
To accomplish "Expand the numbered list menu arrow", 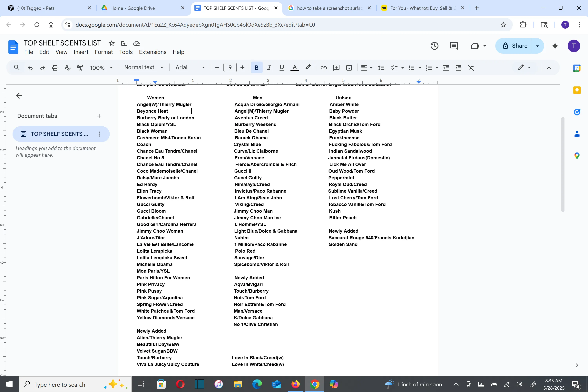I will [x=437, y=68].
